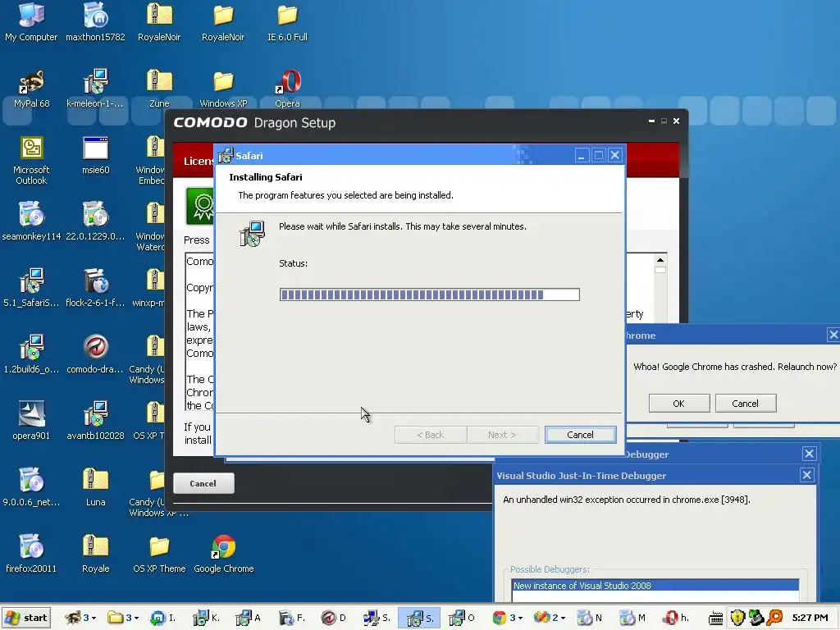Click OK to relaunch crashed Chrome

click(678, 404)
